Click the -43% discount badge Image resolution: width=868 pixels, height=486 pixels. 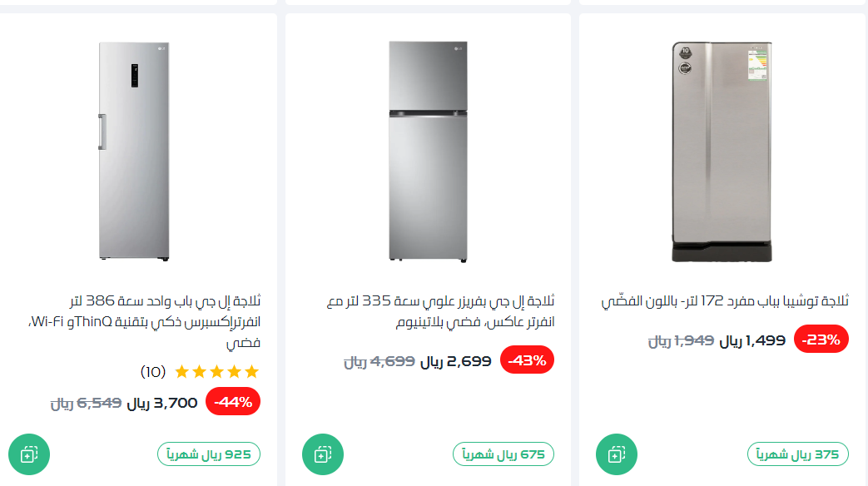(527, 360)
